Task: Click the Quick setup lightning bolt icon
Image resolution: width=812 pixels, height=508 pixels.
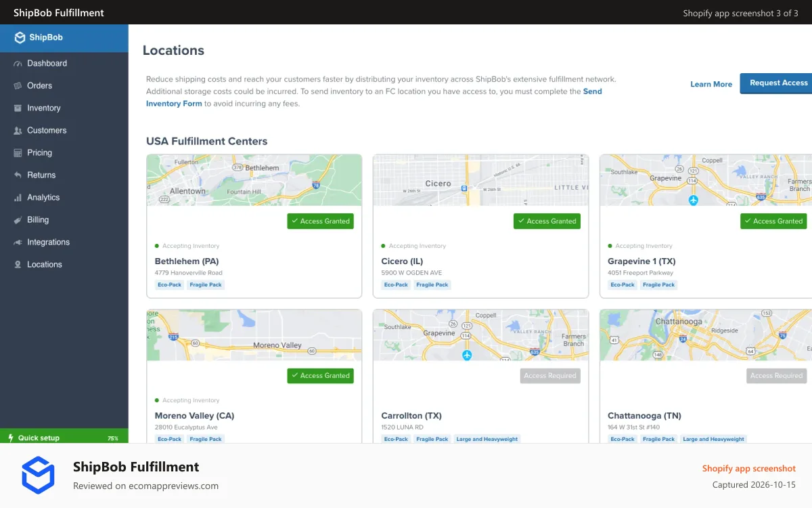Action: click(10, 438)
